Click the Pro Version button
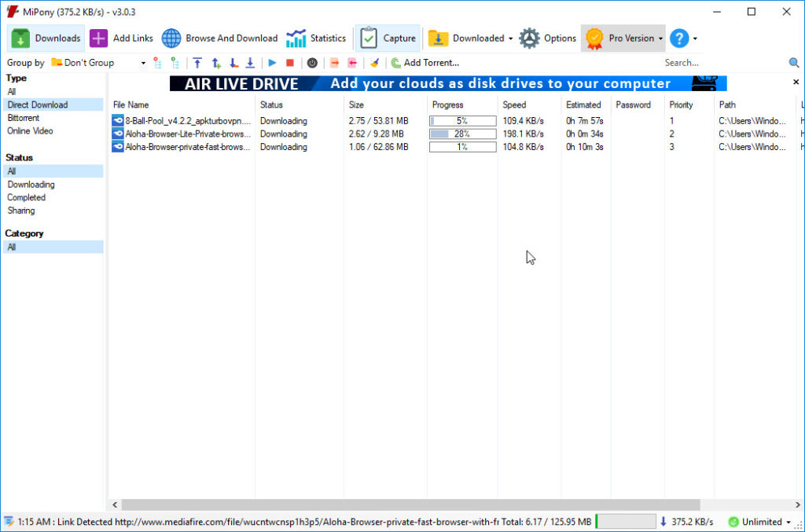This screenshot has height=532, width=805. click(619, 38)
